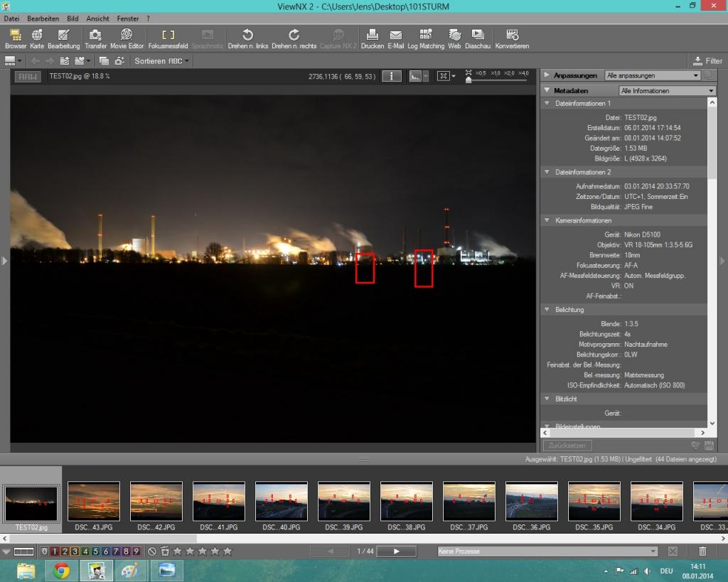
Task: Toggle the image info overlay button
Action: 392,76
